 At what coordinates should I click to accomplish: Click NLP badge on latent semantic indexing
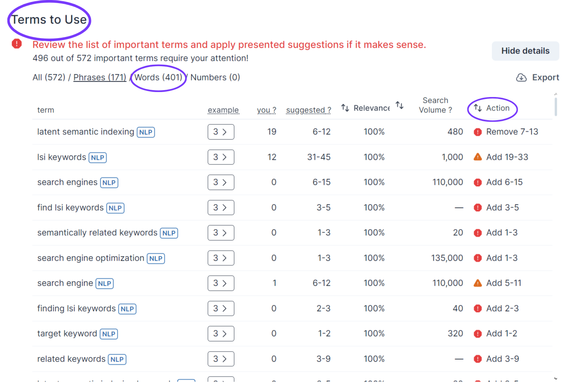(146, 132)
